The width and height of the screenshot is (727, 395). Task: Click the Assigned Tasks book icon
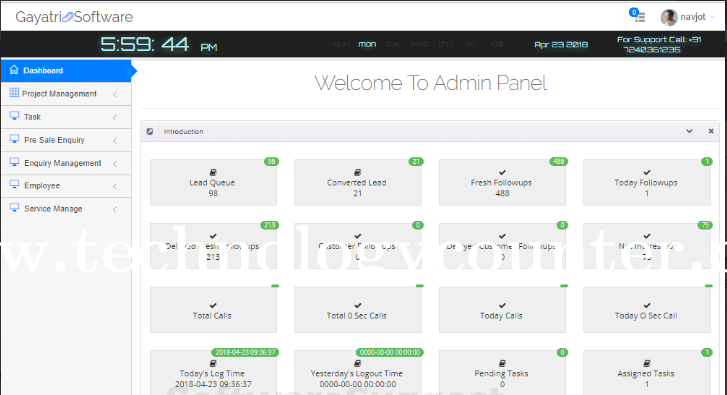pos(647,363)
